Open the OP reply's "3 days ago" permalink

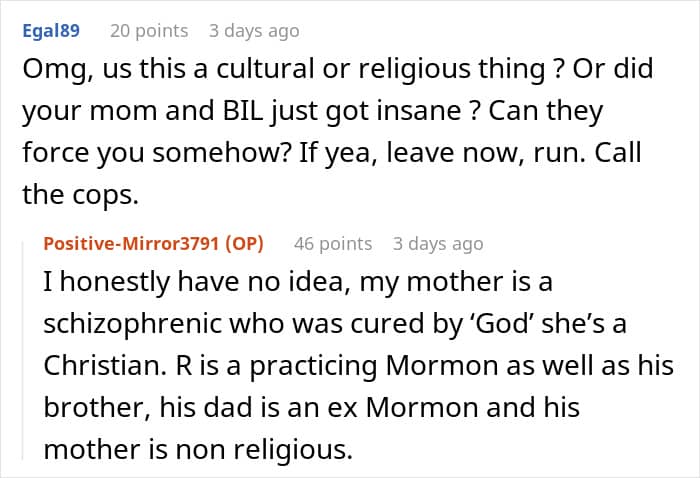click(438, 244)
